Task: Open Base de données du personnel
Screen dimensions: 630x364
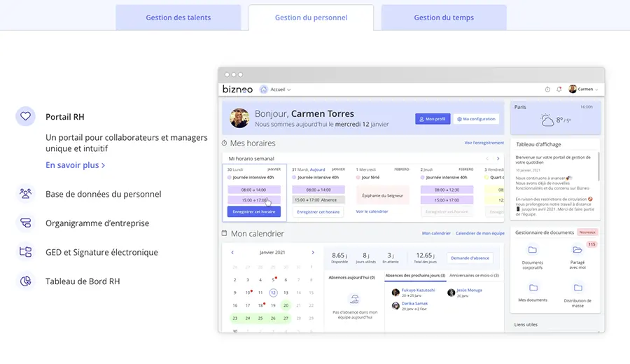Action: pyautogui.click(x=104, y=194)
